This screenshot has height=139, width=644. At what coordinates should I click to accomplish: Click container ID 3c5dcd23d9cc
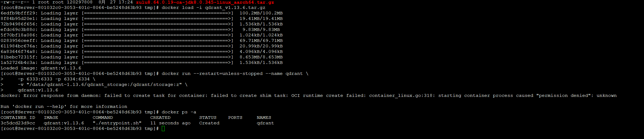click(18, 123)
